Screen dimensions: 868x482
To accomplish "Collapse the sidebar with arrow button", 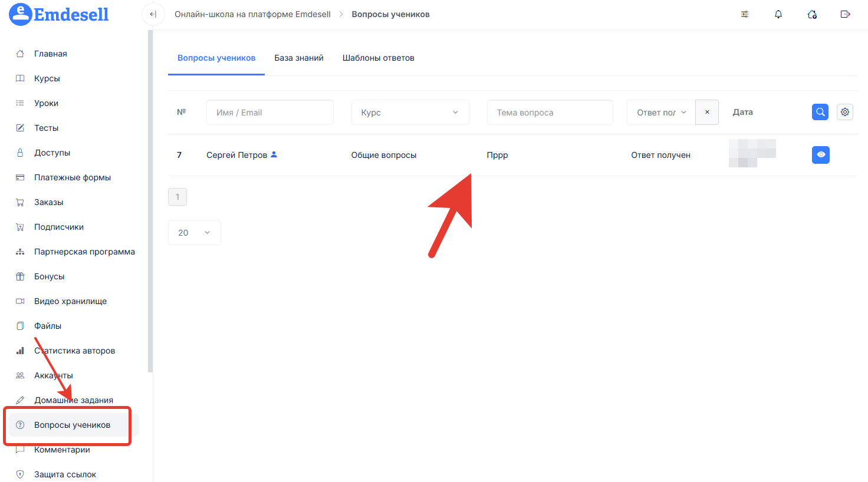I will (153, 14).
